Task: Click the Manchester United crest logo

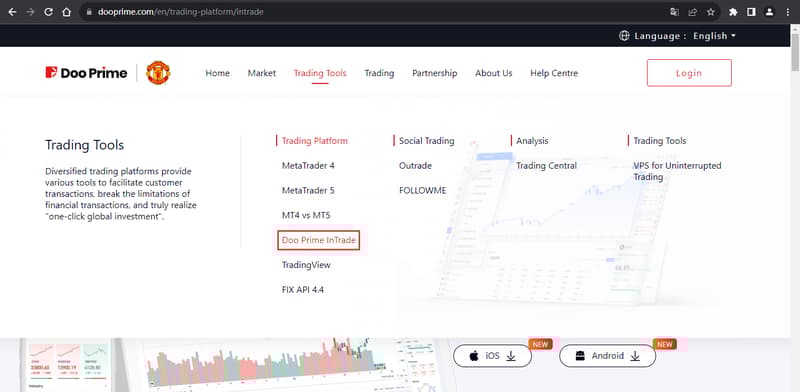Action: (158, 73)
